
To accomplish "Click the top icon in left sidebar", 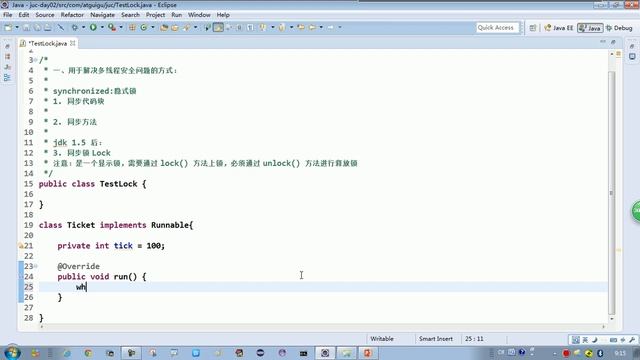I will [x=7, y=47].
